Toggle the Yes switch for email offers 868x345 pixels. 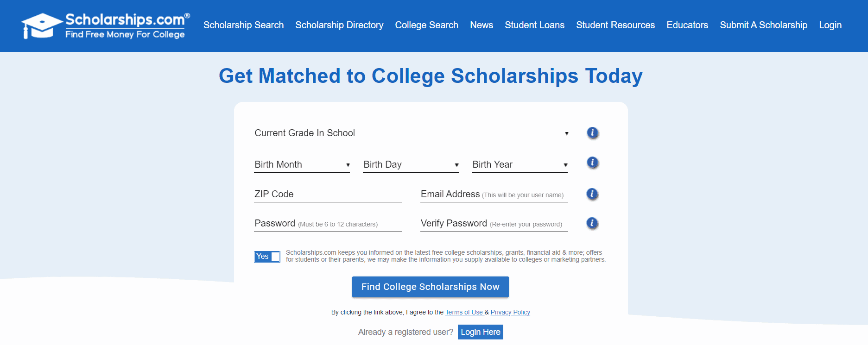pyautogui.click(x=267, y=257)
